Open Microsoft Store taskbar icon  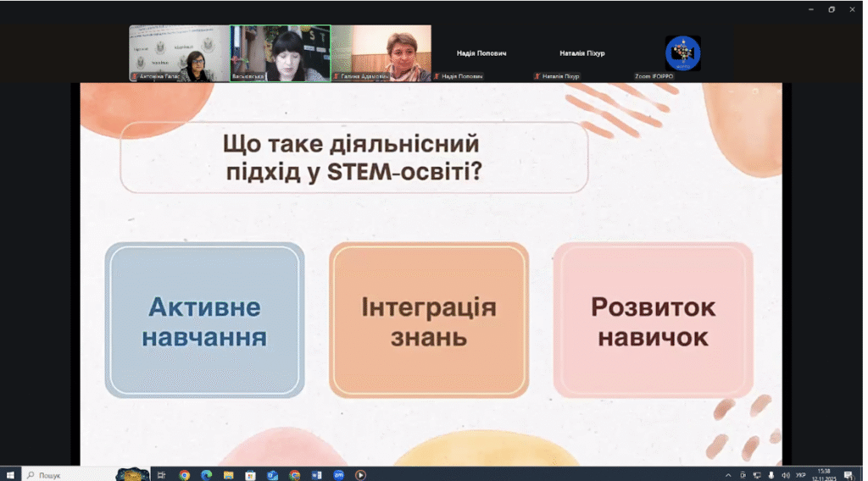[250, 475]
